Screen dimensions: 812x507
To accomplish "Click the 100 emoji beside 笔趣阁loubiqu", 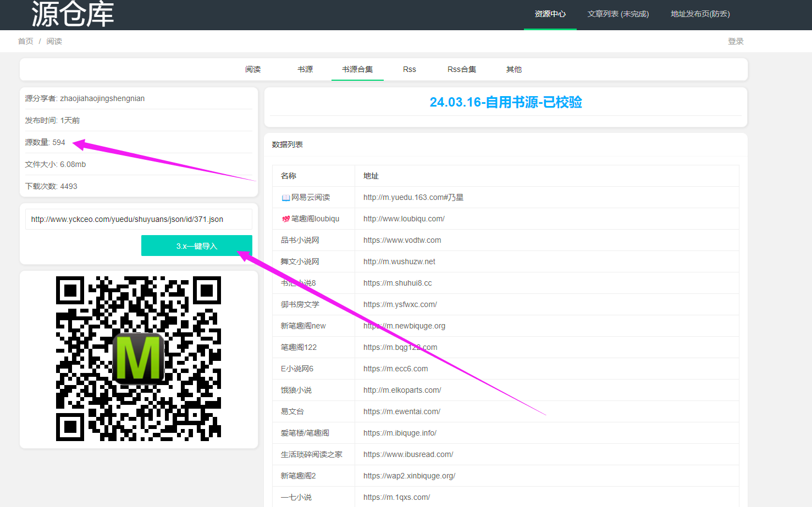I will tap(285, 219).
